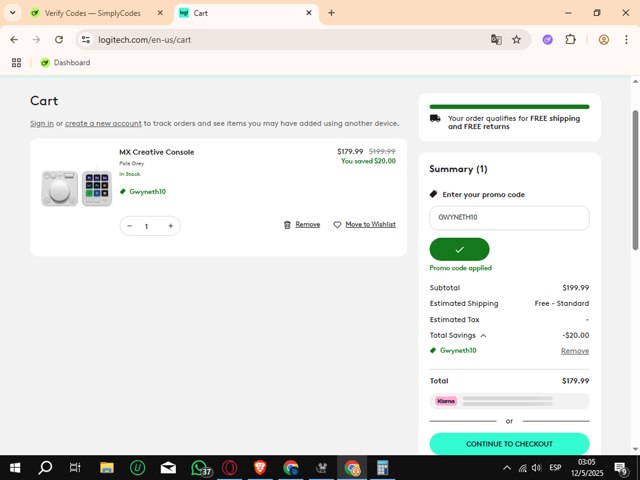Viewport: 640px width, 480px height.
Task: Open the Chrome profile avatar
Action: [604, 40]
